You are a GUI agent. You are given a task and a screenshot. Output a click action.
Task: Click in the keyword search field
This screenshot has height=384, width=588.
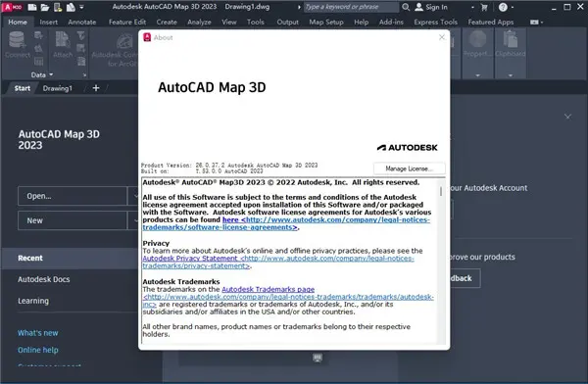(x=351, y=7)
